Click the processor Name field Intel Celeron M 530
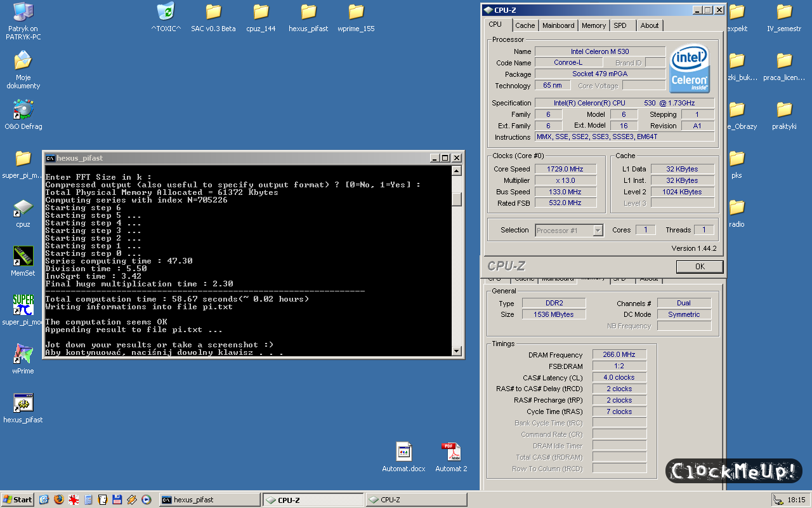812x508 pixels. [599, 51]
